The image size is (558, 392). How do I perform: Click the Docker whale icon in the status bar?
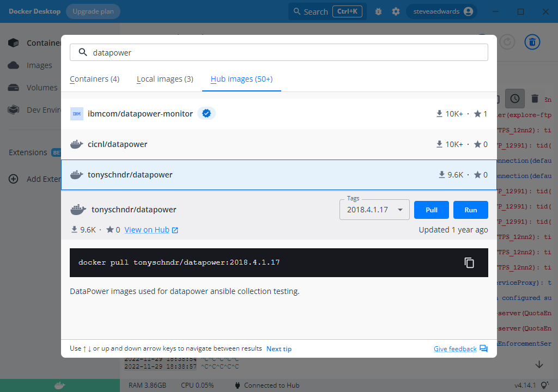[60, 385]
